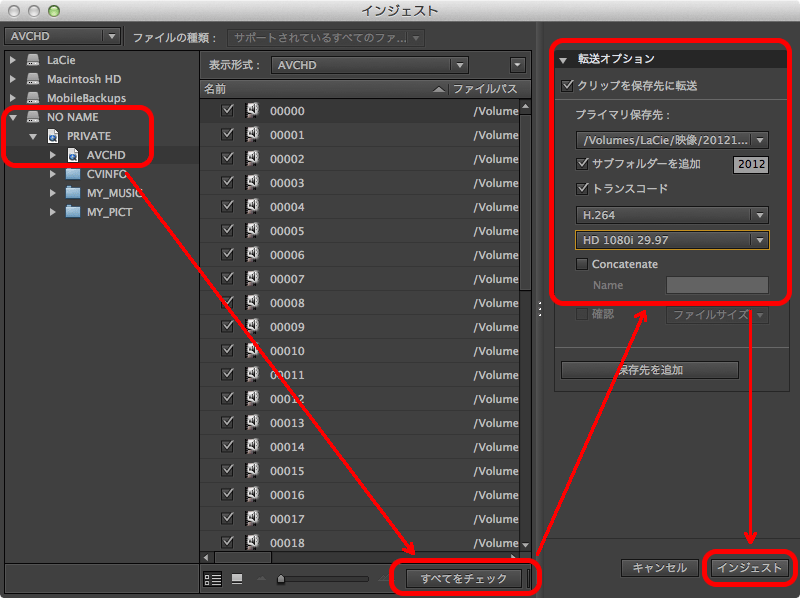Viewport: 800px width, 598px height.
Task: Click the ファイルパス column header
Action: 484,89
